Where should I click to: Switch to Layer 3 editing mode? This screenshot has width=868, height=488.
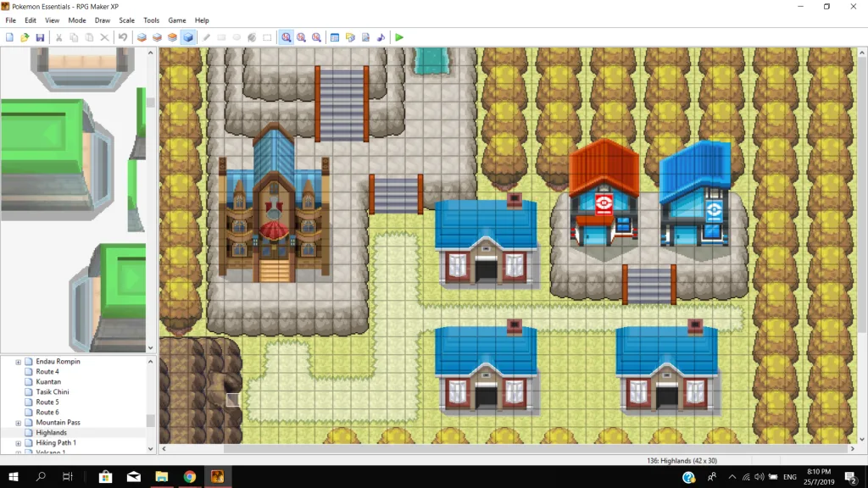(172, 37)
